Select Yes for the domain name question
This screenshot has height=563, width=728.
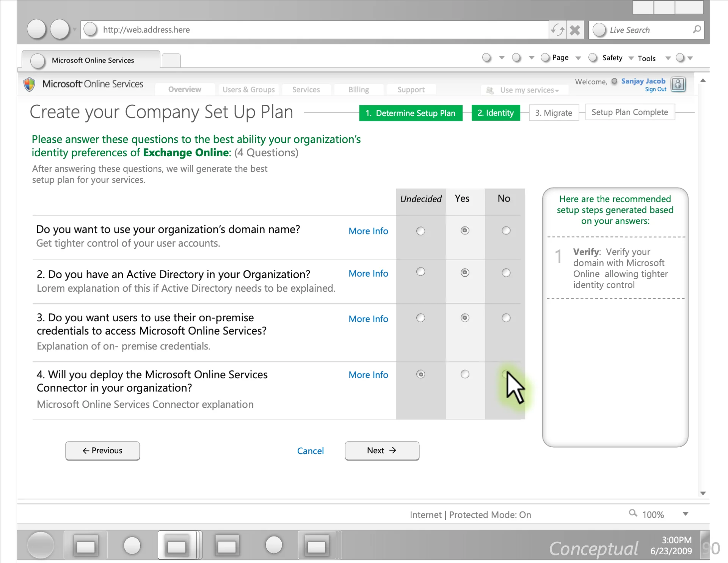coord(465,230)
